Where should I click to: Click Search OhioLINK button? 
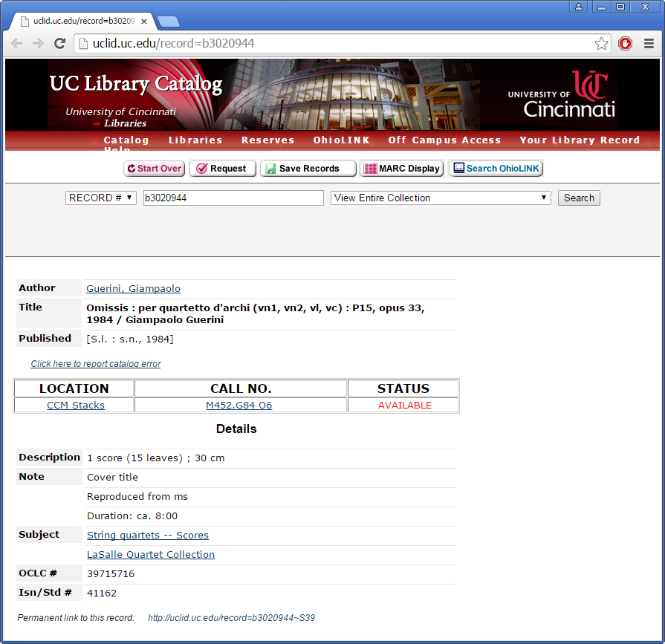point(496,169)
